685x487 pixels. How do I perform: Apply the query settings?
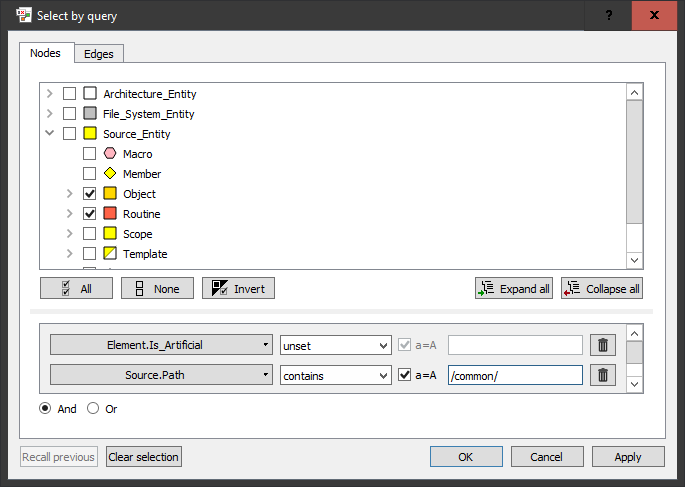(x=628, y=457)
